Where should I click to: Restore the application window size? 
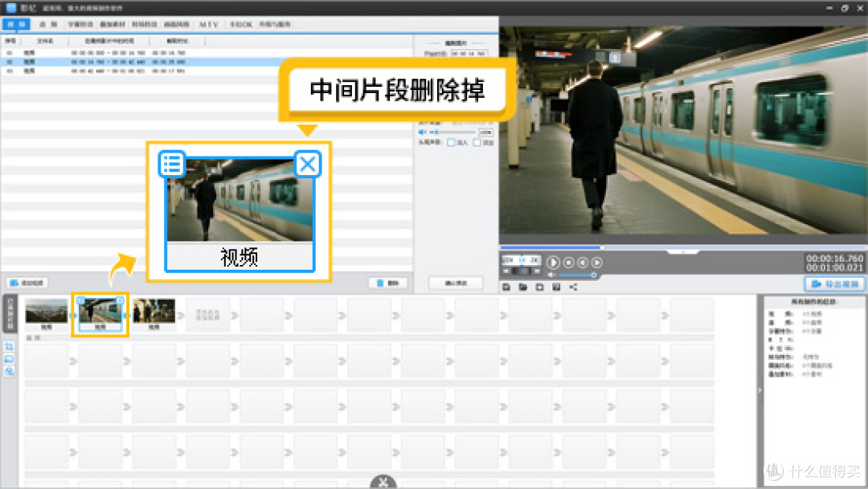coord(845,8)
